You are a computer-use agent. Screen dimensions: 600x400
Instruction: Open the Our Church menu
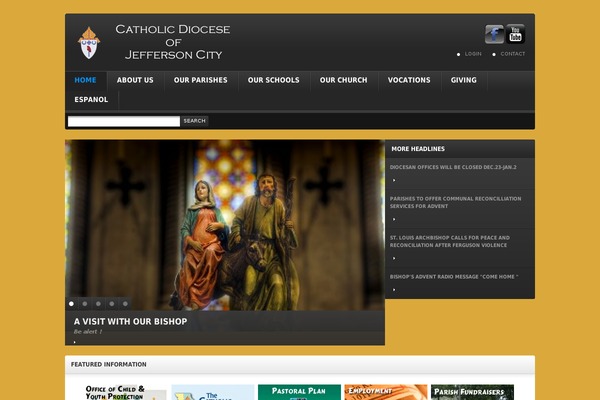click(x=344, y=80)
